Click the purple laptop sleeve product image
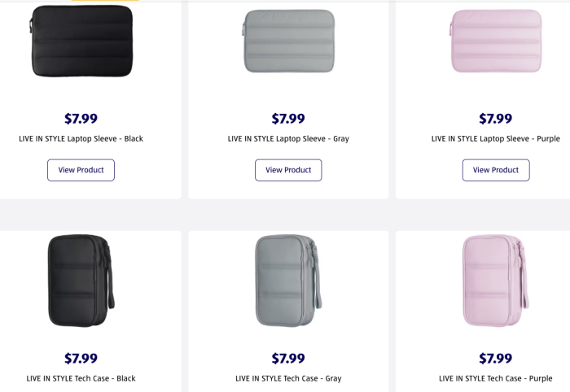 point(495,41)
